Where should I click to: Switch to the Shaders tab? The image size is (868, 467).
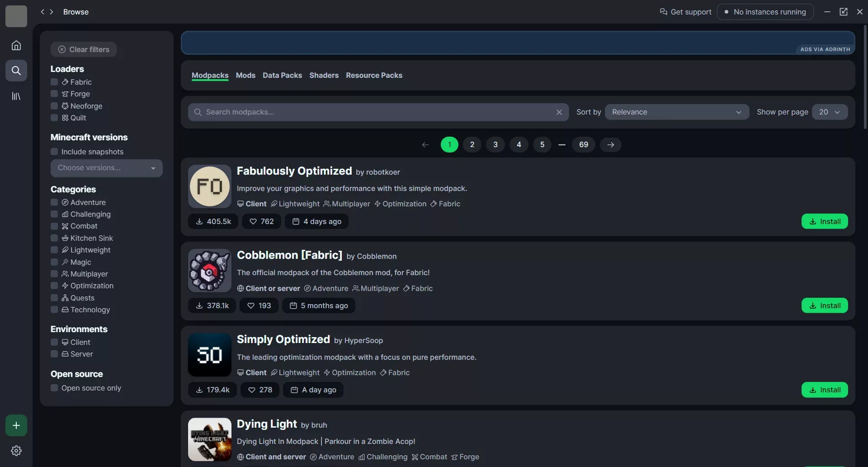tap(324, 76)
